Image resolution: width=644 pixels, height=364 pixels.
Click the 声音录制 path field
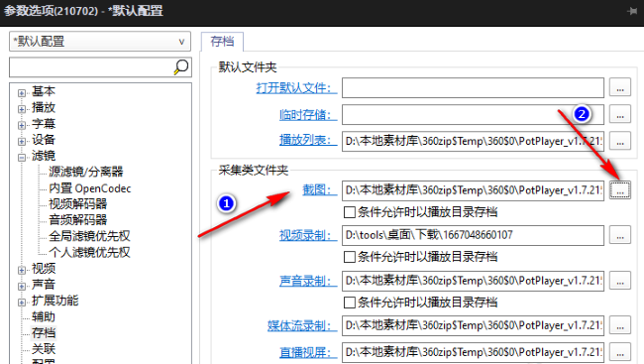click(x=473, y=281)
